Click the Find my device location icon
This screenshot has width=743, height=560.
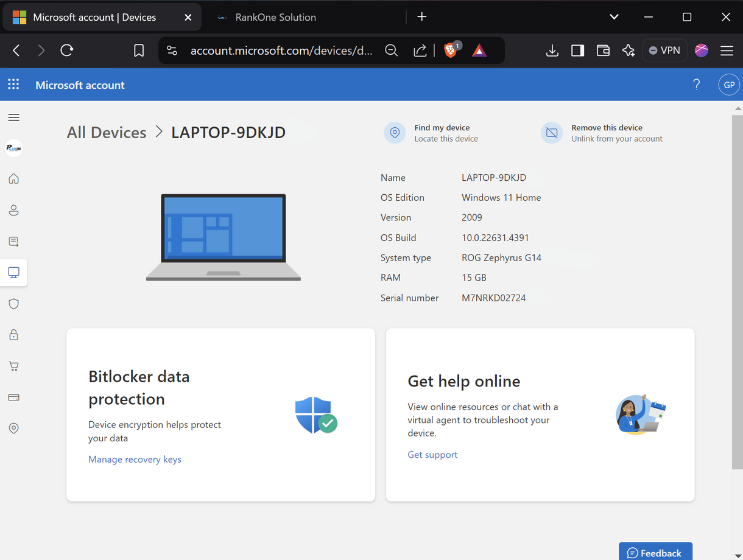coord(395,133)
